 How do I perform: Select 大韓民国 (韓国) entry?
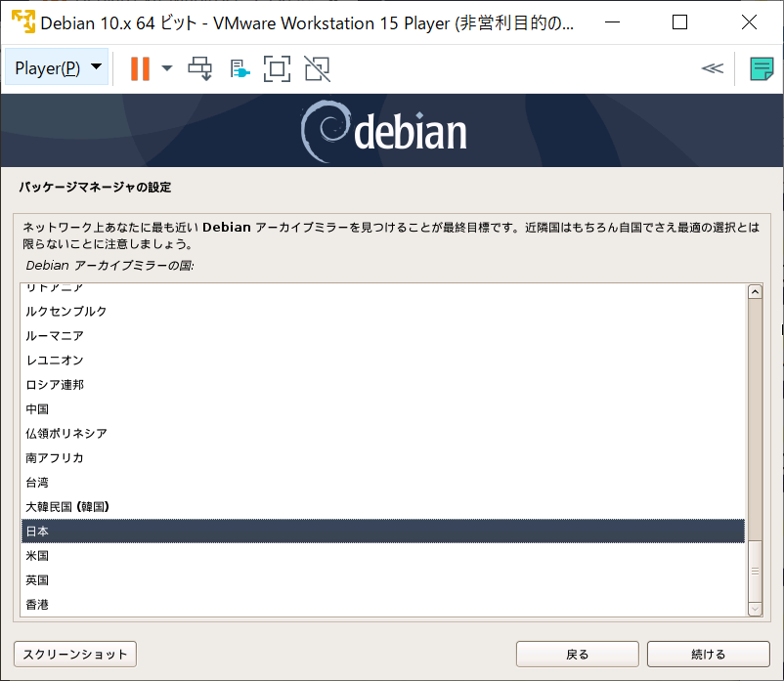click(383, 507)
